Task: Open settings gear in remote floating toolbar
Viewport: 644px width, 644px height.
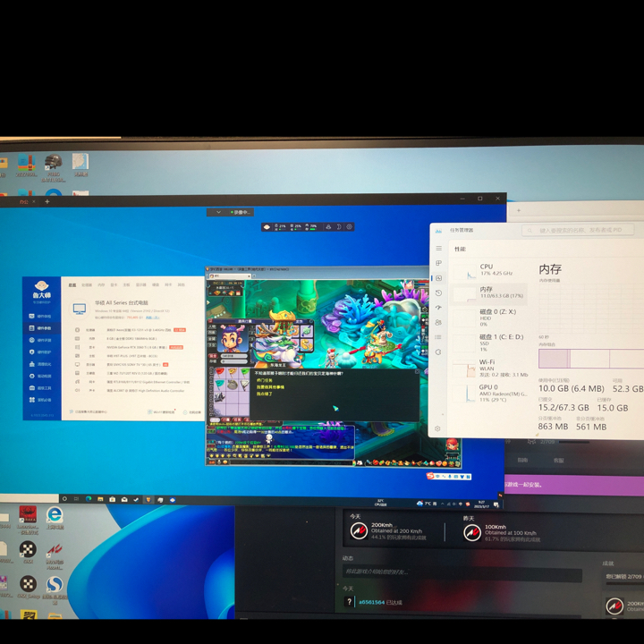Action: tap(350, 226)
